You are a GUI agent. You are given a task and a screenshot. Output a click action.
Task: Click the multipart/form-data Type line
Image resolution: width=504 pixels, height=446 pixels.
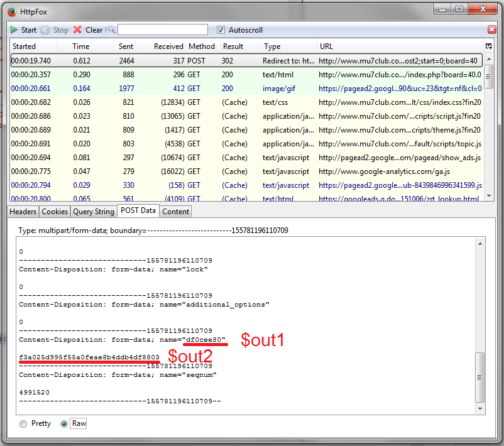pos(153,231)
